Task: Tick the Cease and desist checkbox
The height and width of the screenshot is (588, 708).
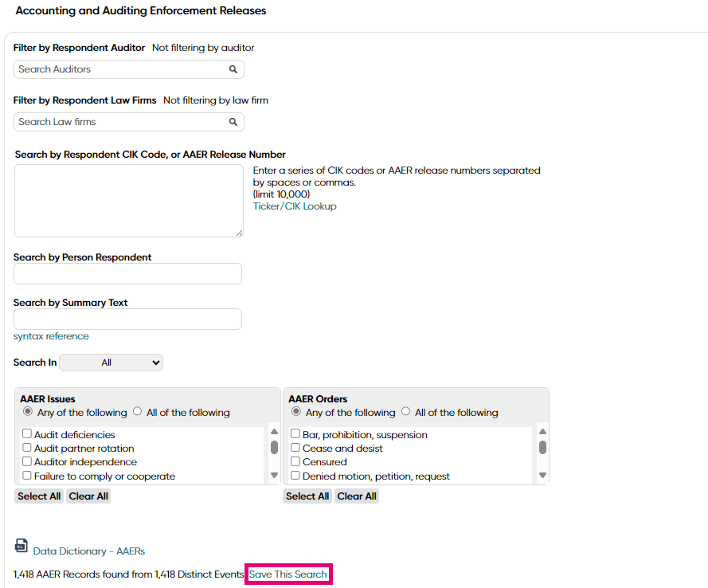Action: coord(295,448)
